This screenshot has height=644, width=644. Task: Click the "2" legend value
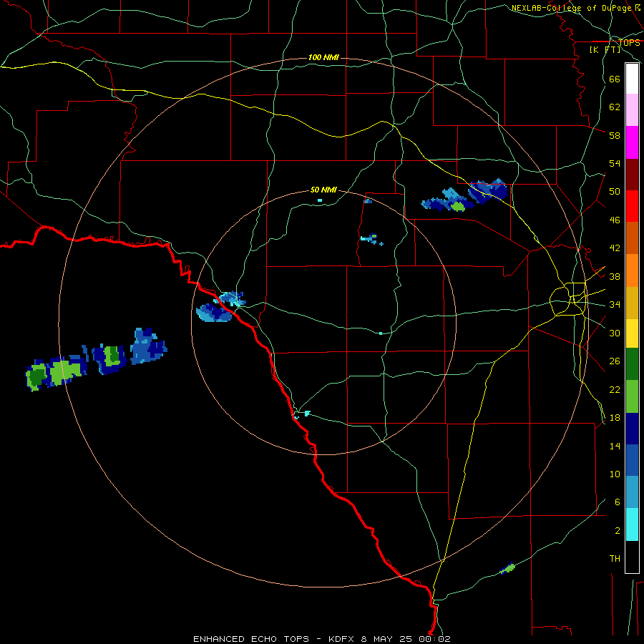point(618,530)
